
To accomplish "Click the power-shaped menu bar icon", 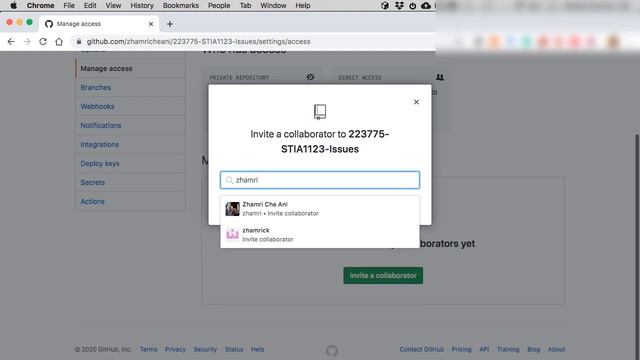I will point(412,6).
